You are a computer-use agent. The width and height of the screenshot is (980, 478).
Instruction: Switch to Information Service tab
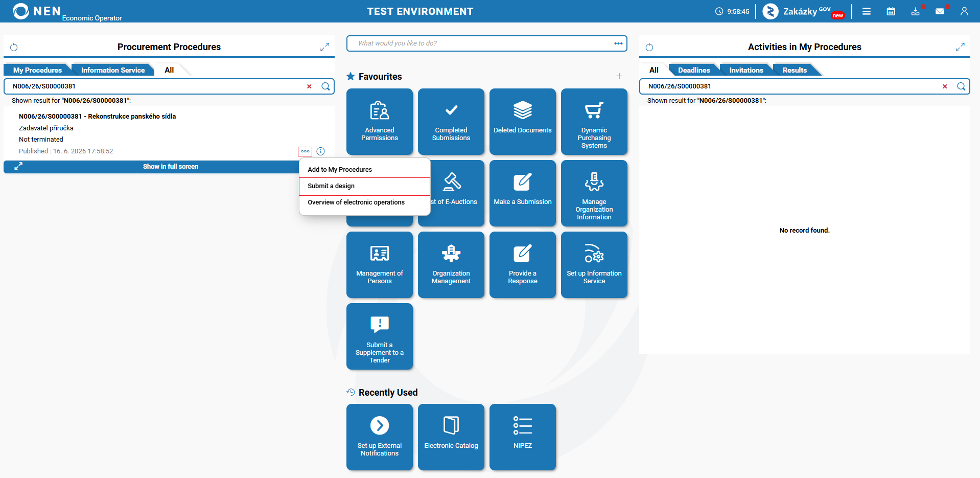pos(113,70)
